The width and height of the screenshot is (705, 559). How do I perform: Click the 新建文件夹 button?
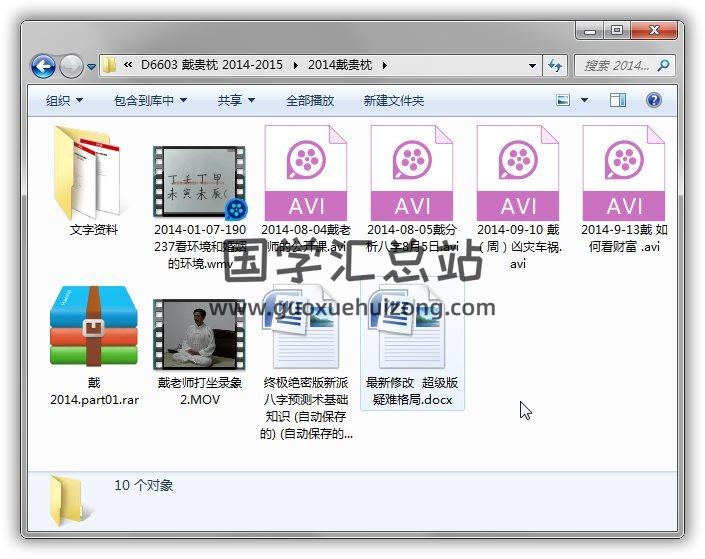click(x=393, y=101)
